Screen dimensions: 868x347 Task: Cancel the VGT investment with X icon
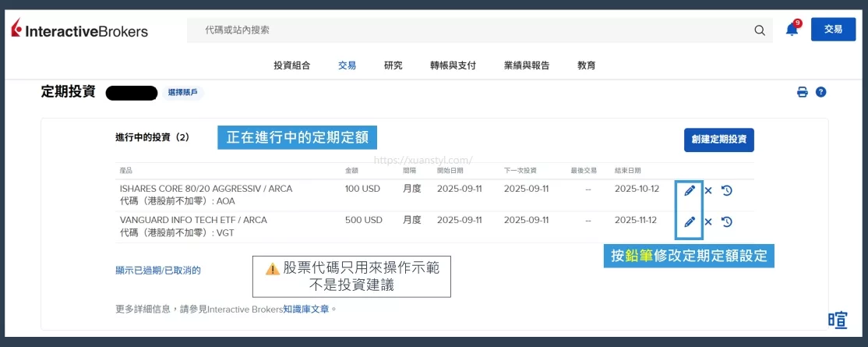[708, 221]
